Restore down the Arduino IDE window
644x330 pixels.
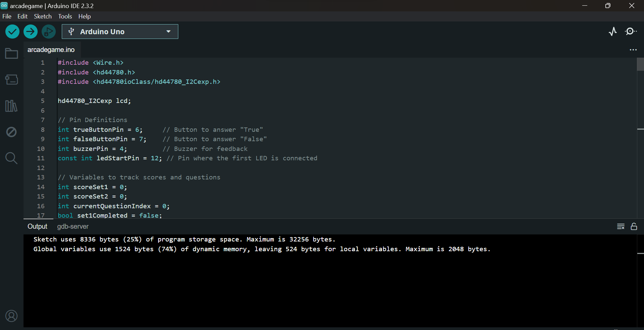(x=608, y=6)
